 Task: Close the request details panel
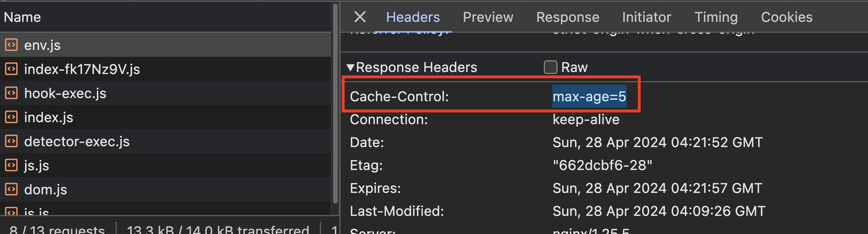pyautogui.click(x=360, y=17)
